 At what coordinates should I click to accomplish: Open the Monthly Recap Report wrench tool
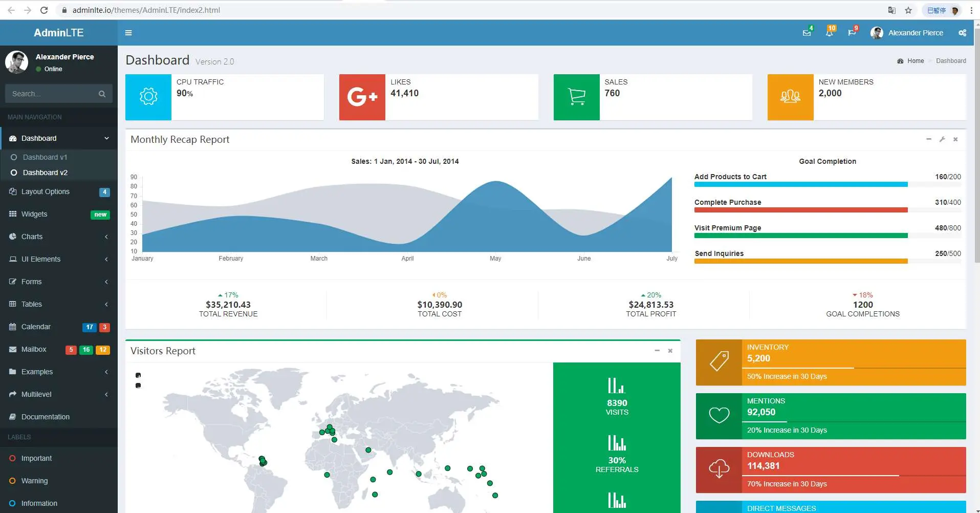coord(942,139)
